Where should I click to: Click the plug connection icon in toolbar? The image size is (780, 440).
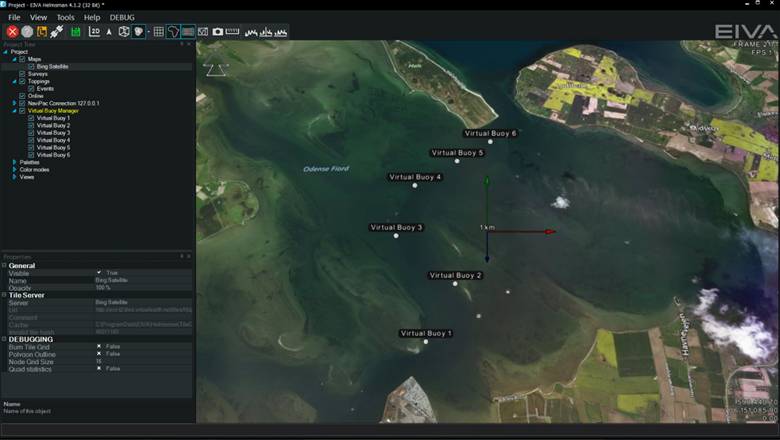pyautogui.click(x=57, y=32)
